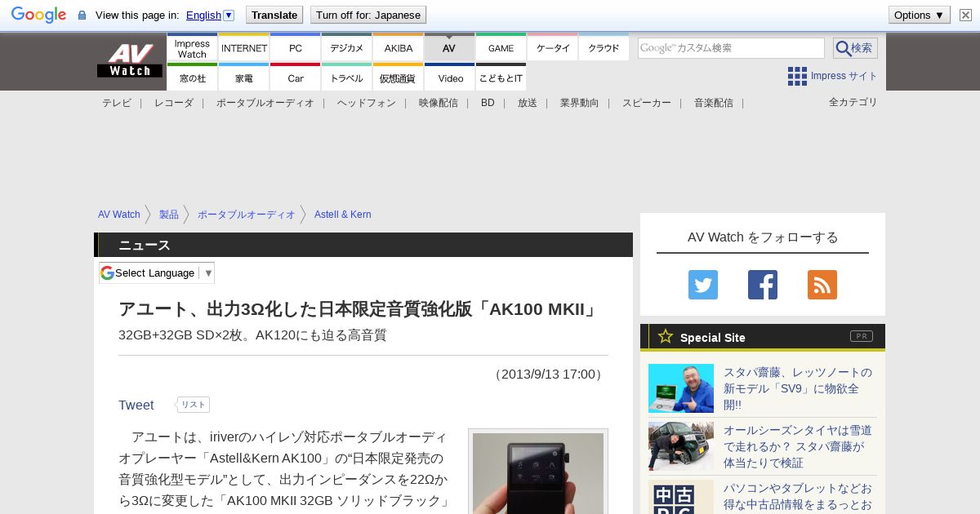Screen dimensions: 980x514
Task: Open the ポータブルオーディオ category menu item
Action: point(265,103)
